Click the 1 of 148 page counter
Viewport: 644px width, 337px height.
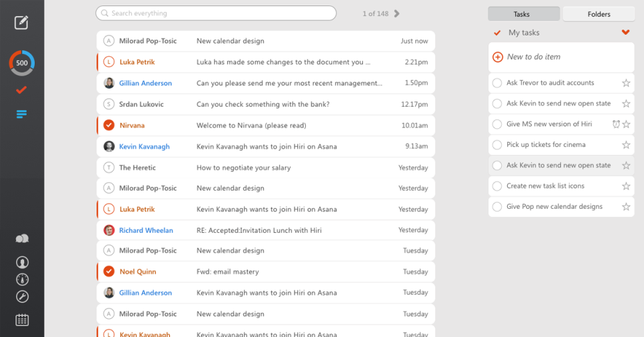(x=375, y=13)
